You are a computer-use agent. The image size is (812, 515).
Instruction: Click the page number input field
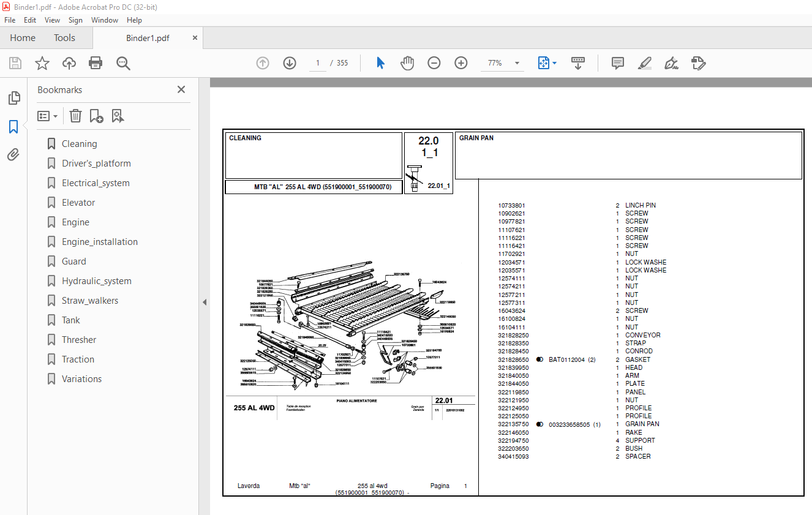[318, 63]
